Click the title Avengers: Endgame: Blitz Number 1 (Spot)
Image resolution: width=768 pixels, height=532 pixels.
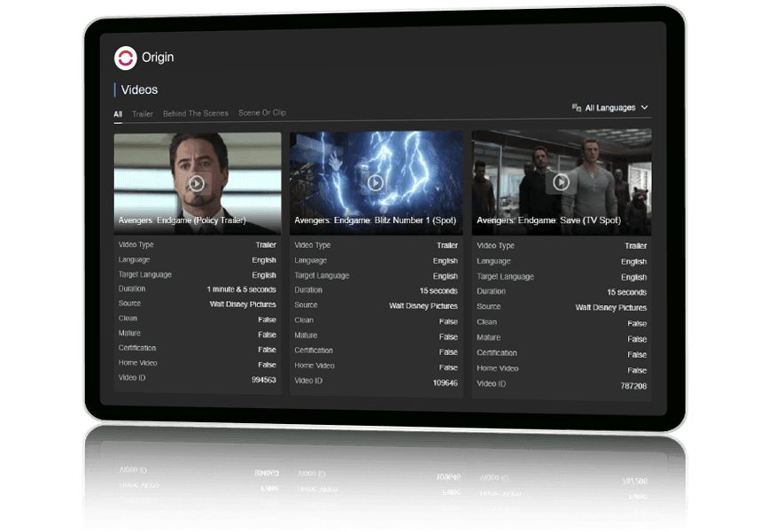(x=376, y=220)
